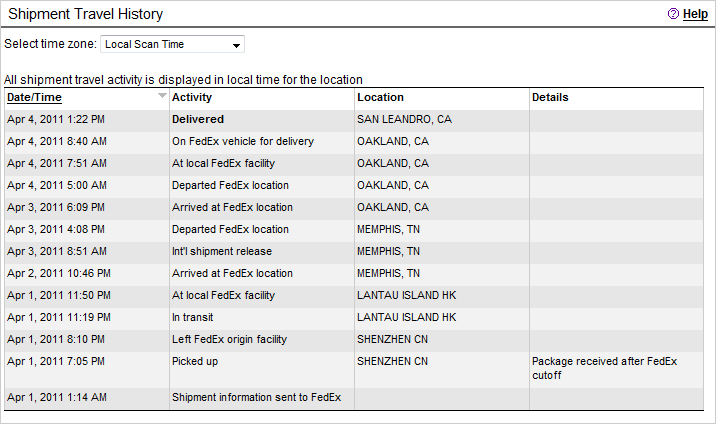
Task: Click the On FedEx vehicle for delivery row
Action: pyautogui.click(x=242, y=141)
